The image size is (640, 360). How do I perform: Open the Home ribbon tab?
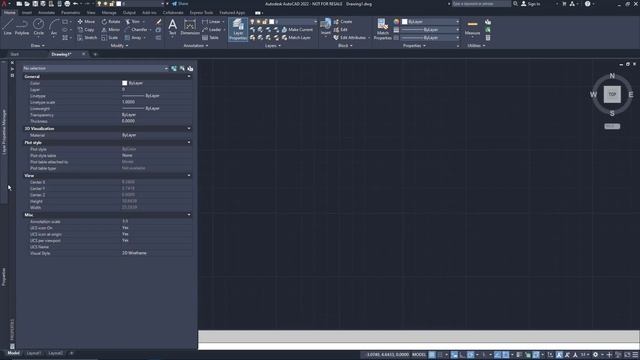click(9, 13)
